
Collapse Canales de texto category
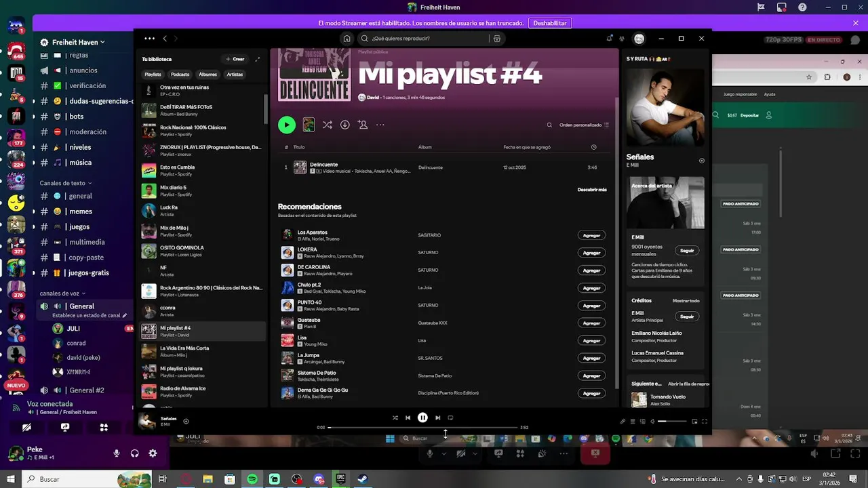(65, 183)
